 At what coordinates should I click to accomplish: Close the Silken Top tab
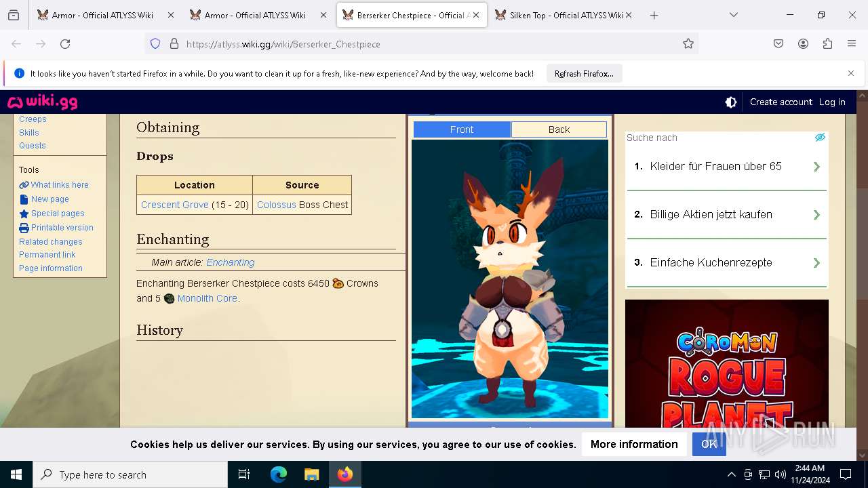[x=629, y=15]
